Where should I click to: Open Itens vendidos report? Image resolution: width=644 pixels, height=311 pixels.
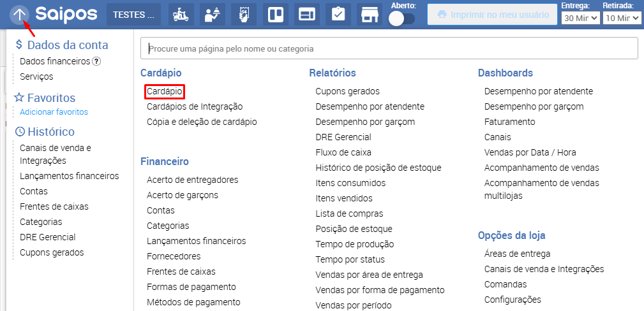344,199
